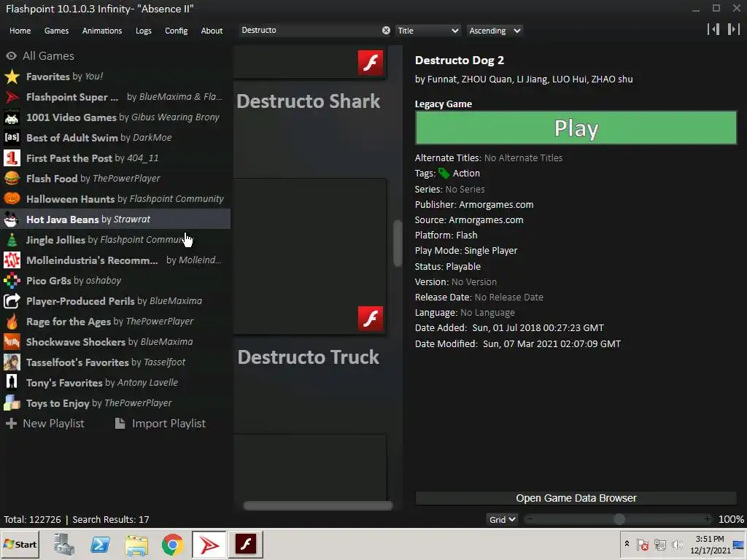Click the 1001 Video Games invader icon

click(x=12, y=117)
